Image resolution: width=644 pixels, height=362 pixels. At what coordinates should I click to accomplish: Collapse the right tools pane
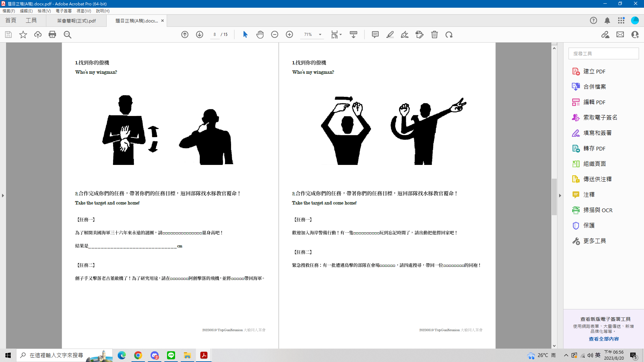click(560, 195)
